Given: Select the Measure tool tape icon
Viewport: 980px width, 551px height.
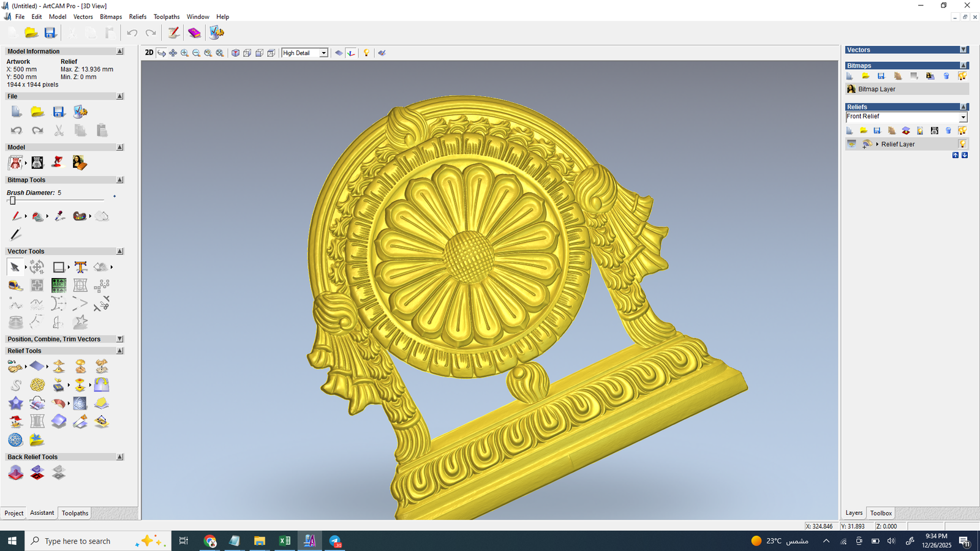Looking at the screenshot, I should pyautogui.click(x=15, y=285).
